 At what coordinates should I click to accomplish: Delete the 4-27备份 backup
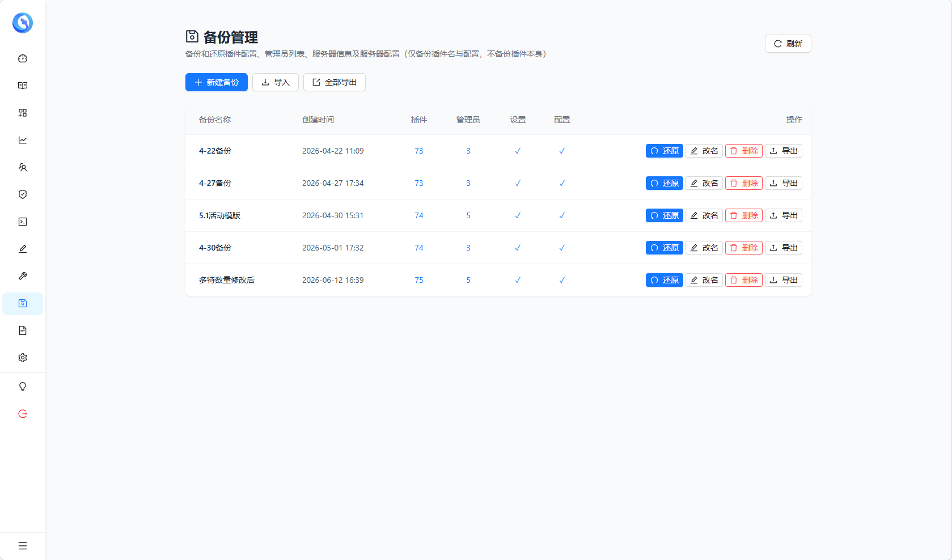[x=744, y=183]
